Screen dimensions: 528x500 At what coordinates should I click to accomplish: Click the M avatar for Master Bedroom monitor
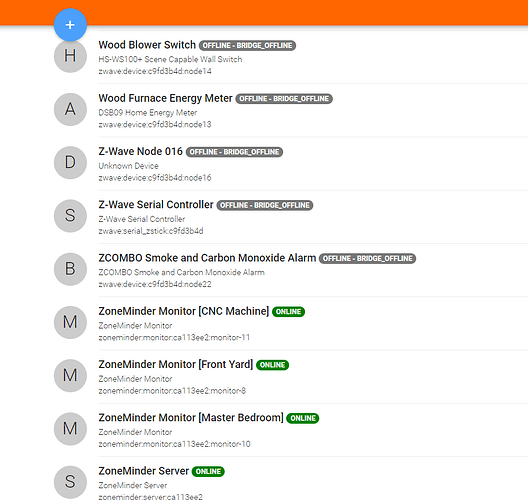pos(70,429)
